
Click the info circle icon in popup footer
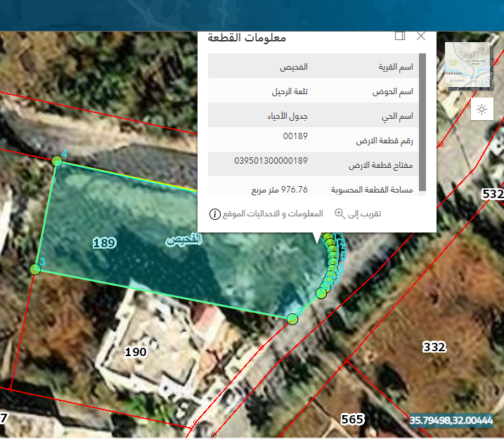[215, 214]
